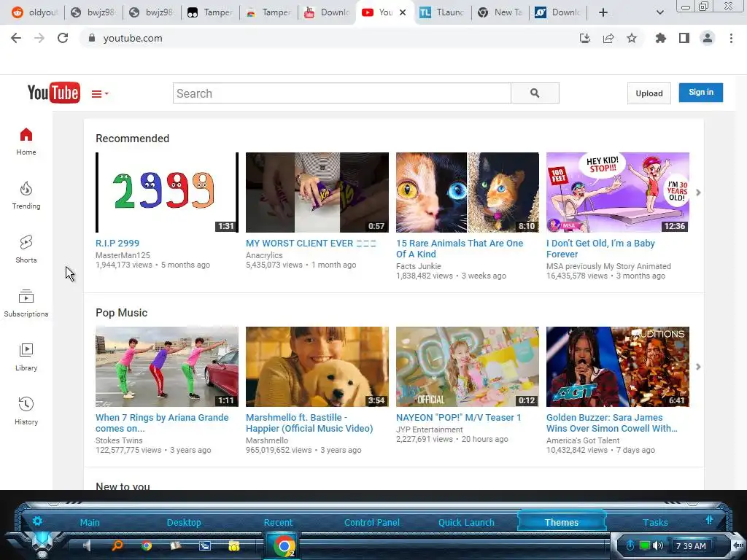Open the Shorts sidebar icon
747x560 pixels.
coord(26,242)
